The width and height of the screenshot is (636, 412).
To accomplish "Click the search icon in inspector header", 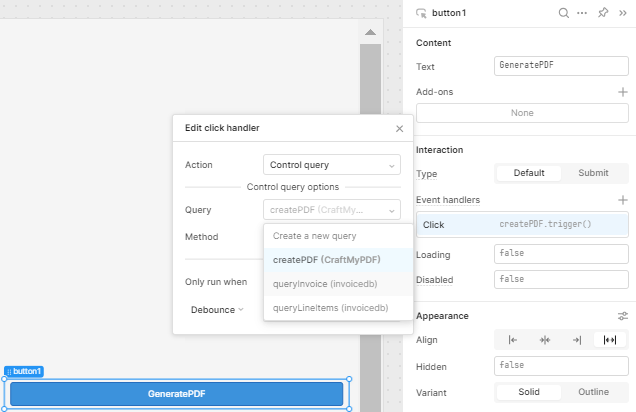I will (563, 13).
